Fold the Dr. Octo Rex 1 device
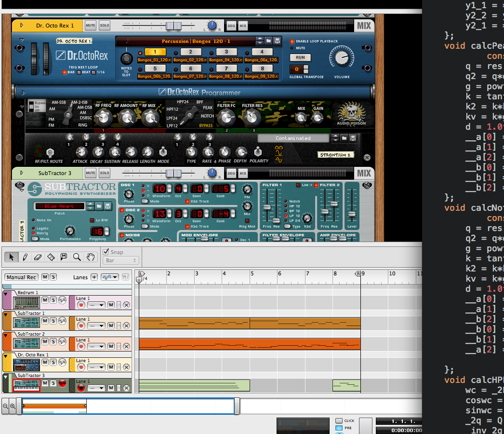 coord(22,26)
